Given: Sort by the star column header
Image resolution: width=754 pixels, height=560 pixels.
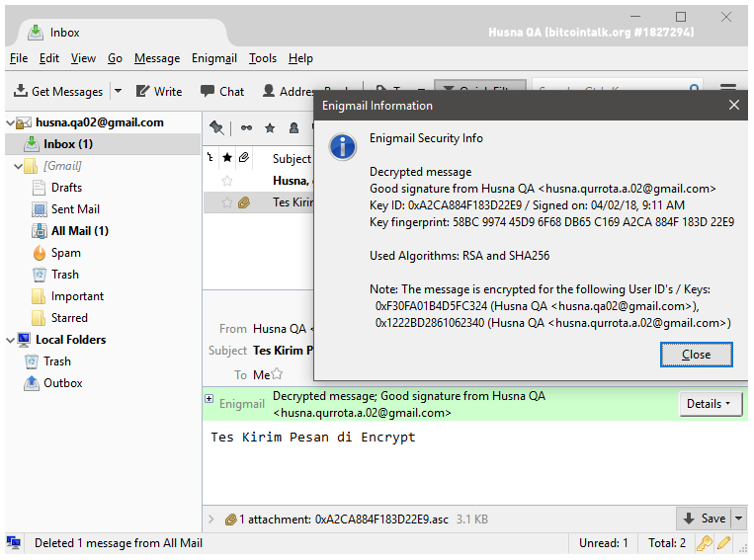Looking at the screenshot, I should click(x=227, y=158).
